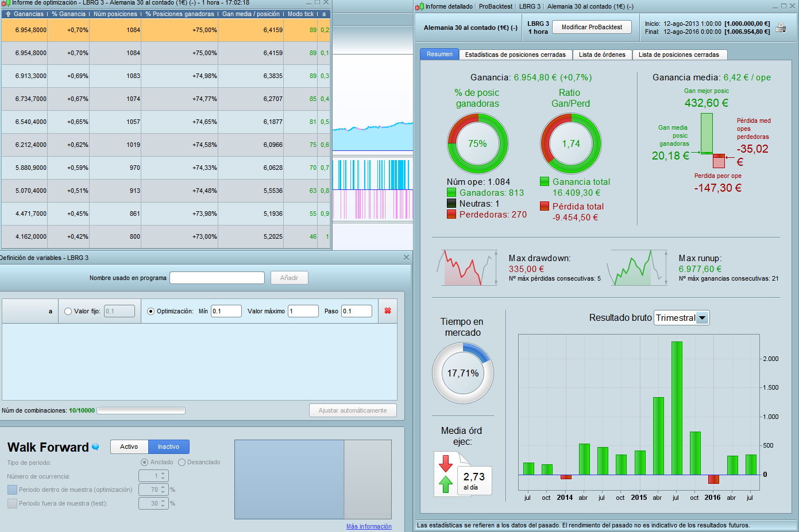
Task: Click tallest bar for jul 2015 quarter
Action: [x=677, y=408]
